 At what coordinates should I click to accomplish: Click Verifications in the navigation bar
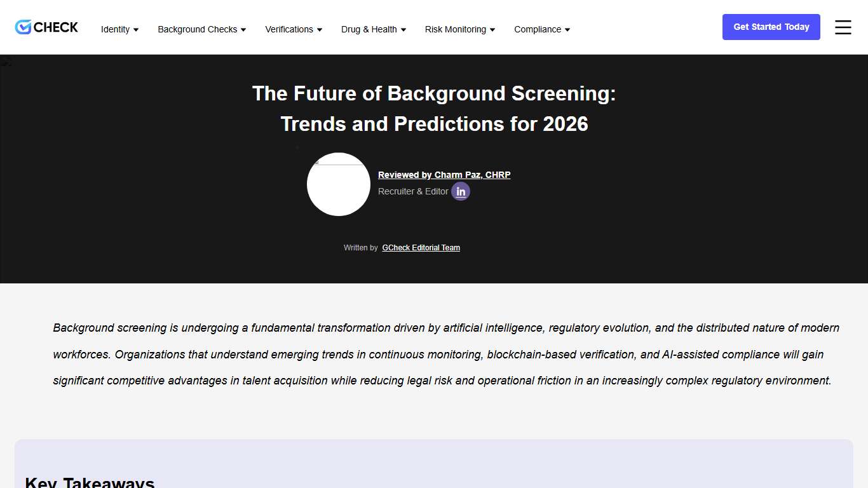point(289,29)
